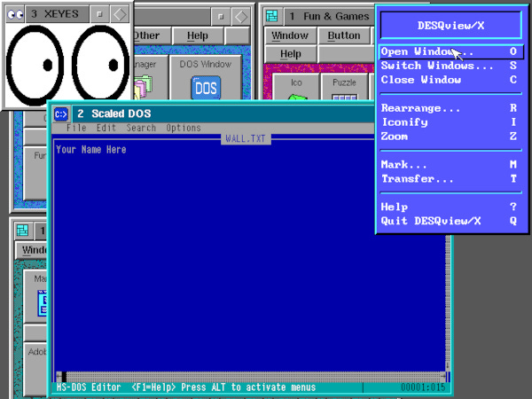The height and width of the screenshot is (399, 532).
Task: Click Help button in middle background window
Action: point(198,35)
